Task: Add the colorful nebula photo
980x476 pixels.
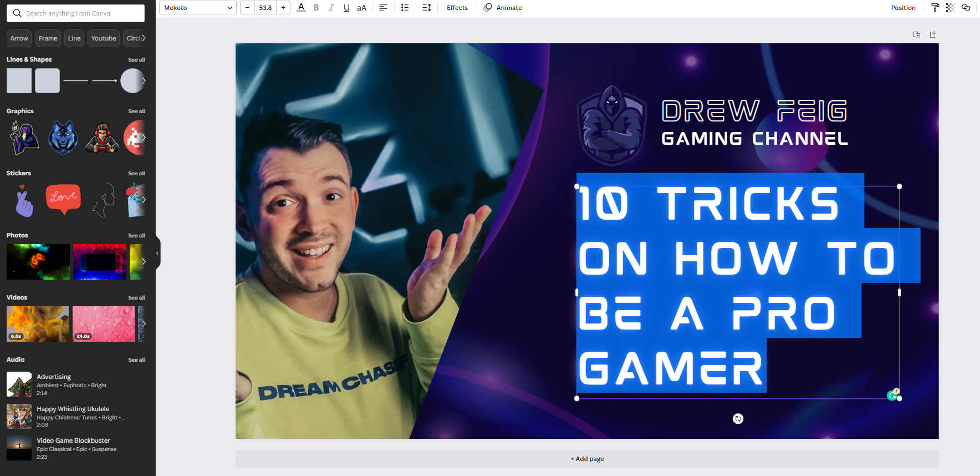Action: tap(38, 262)
